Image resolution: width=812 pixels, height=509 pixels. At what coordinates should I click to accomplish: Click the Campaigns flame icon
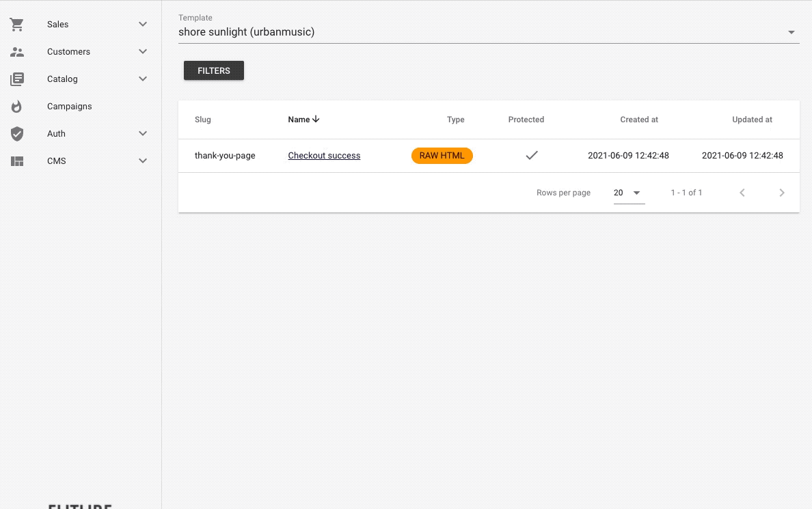pyautogui.click(x=16, y=107)
